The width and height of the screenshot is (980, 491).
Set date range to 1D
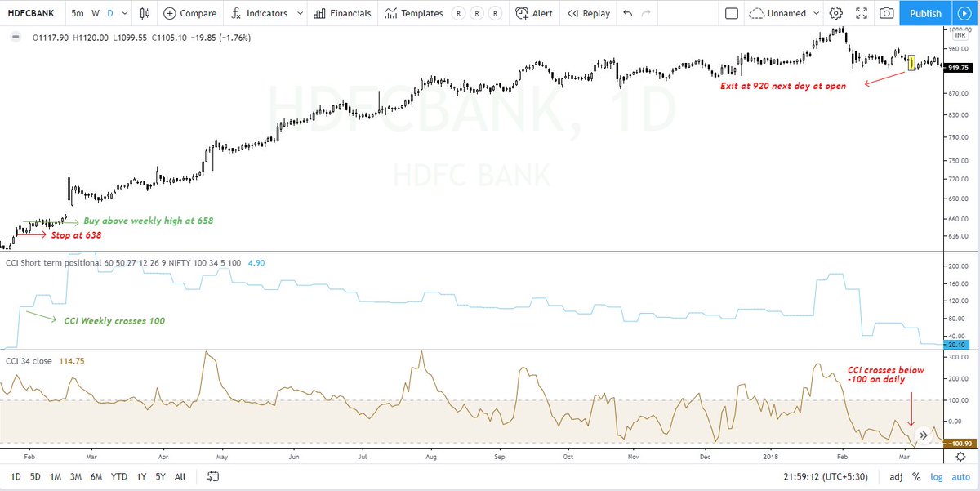[16, 476]
